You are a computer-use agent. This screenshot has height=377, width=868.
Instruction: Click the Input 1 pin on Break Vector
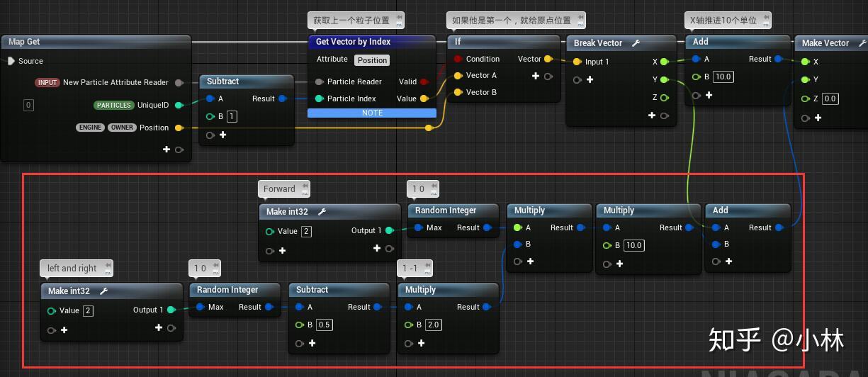(x=577, y=62)
